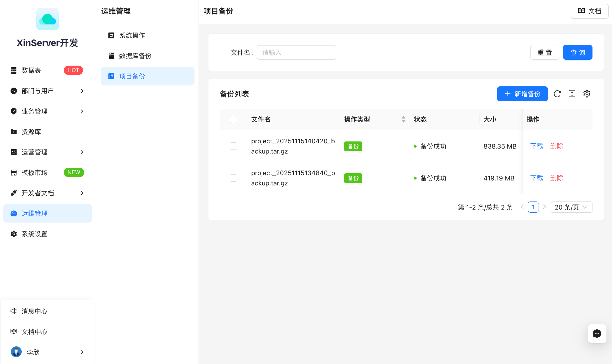
Task: Click the 数据表 sidebar icon
Action: tap(14, 70)
